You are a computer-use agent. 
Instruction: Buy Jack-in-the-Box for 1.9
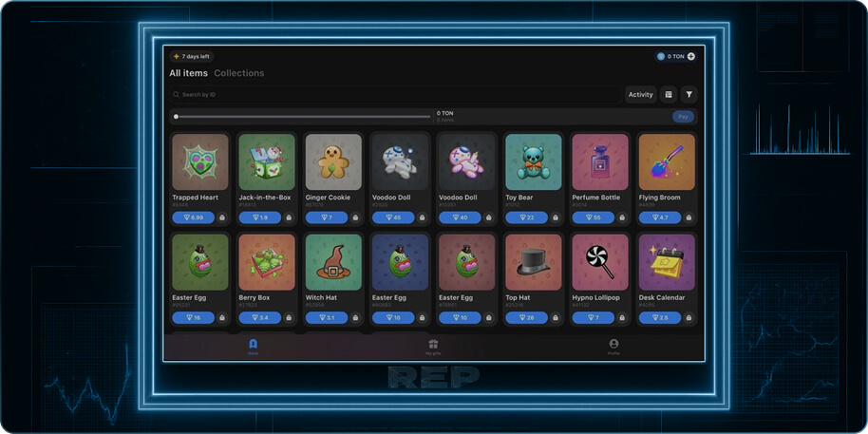pyautogui.click(x=260, y=217)
